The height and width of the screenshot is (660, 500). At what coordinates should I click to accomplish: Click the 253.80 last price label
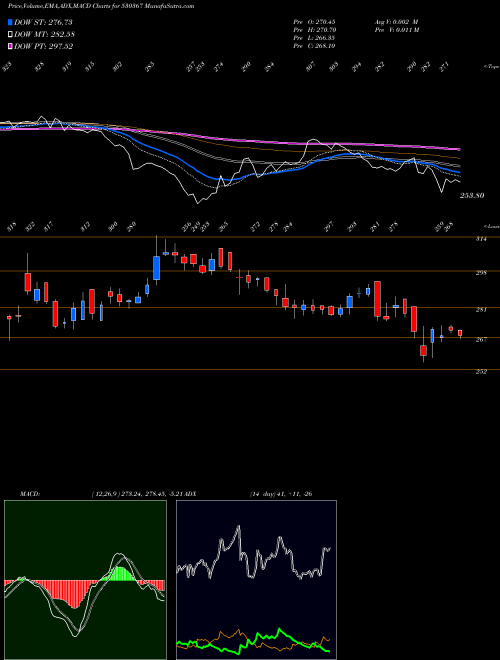pos(471,195)
